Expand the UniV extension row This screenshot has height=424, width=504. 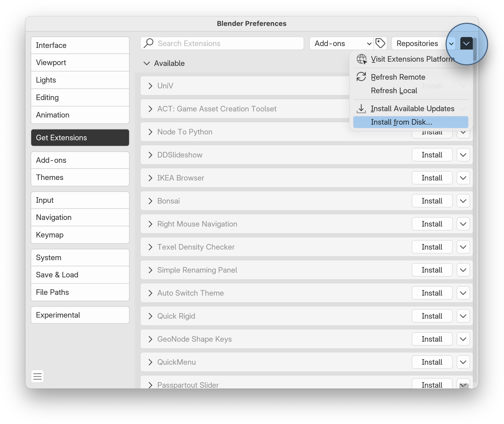tap(150, 86)
